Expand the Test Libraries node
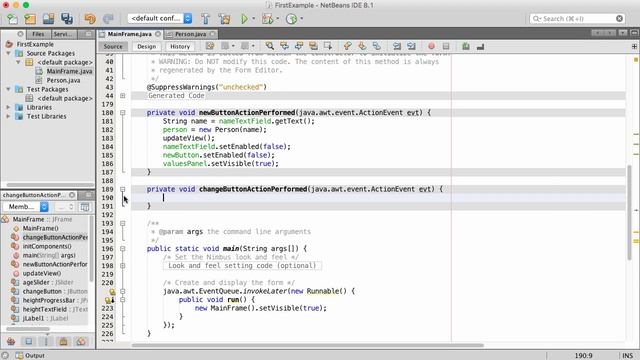Viewport: 640px width, 360px height. (9, 116)
